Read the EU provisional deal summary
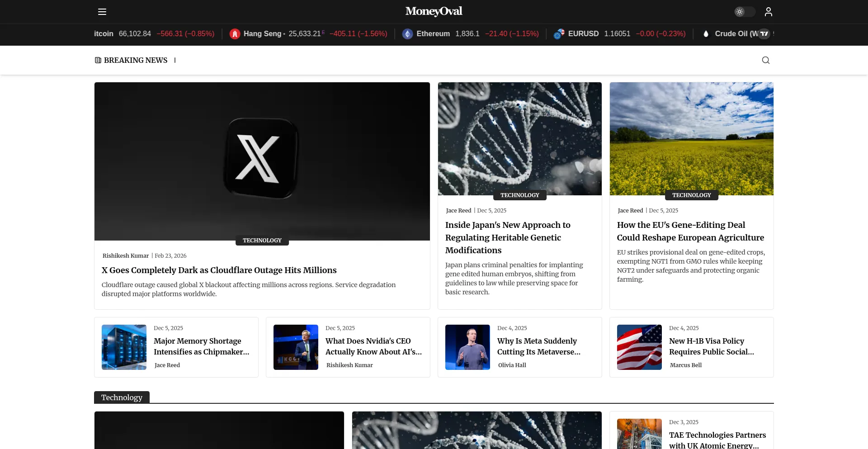Viewport: 868px width, 449px height. [691, 266]
